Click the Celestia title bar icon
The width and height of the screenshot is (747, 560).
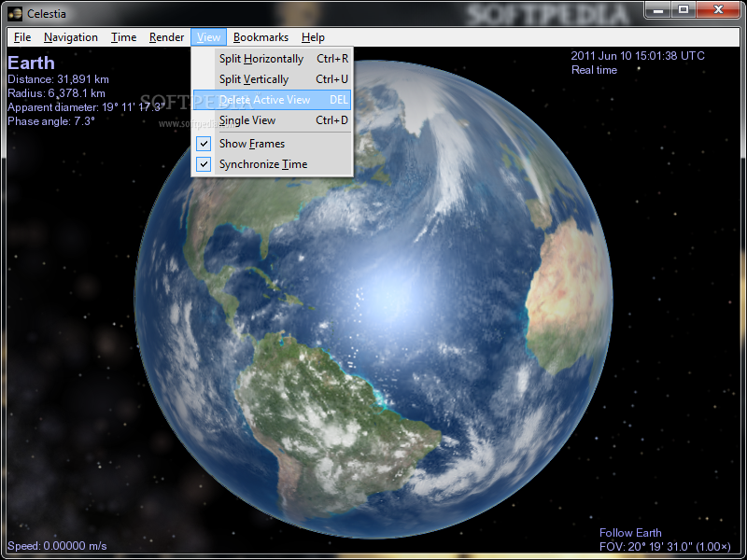[15, 13]
